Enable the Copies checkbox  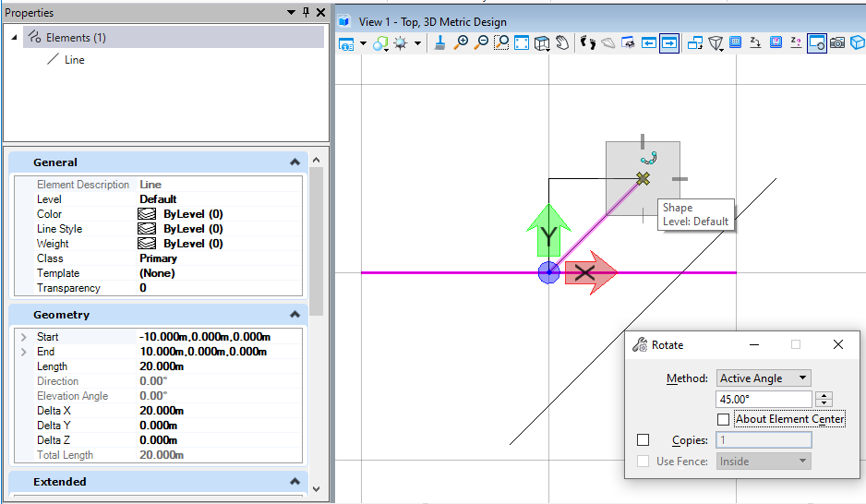point(643,440)
